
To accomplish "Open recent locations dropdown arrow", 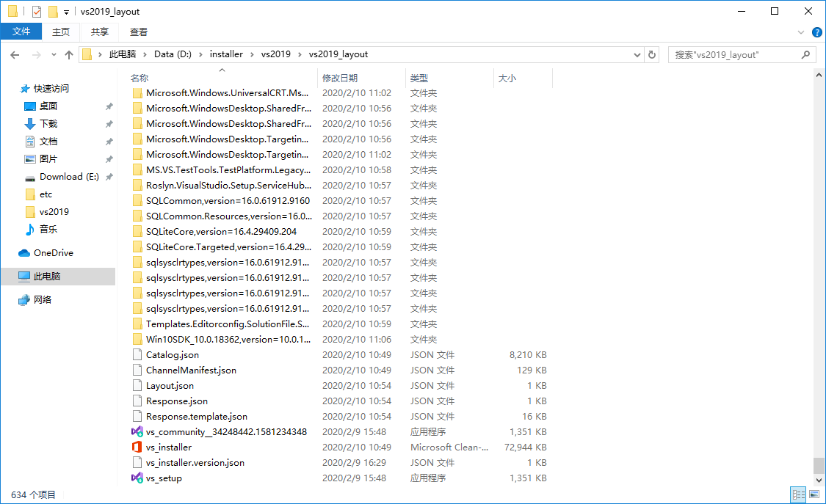I will 54,55.
